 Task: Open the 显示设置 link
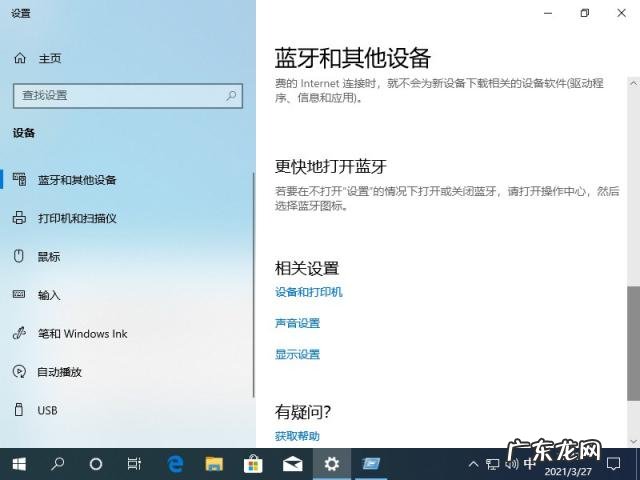point(298,354)
